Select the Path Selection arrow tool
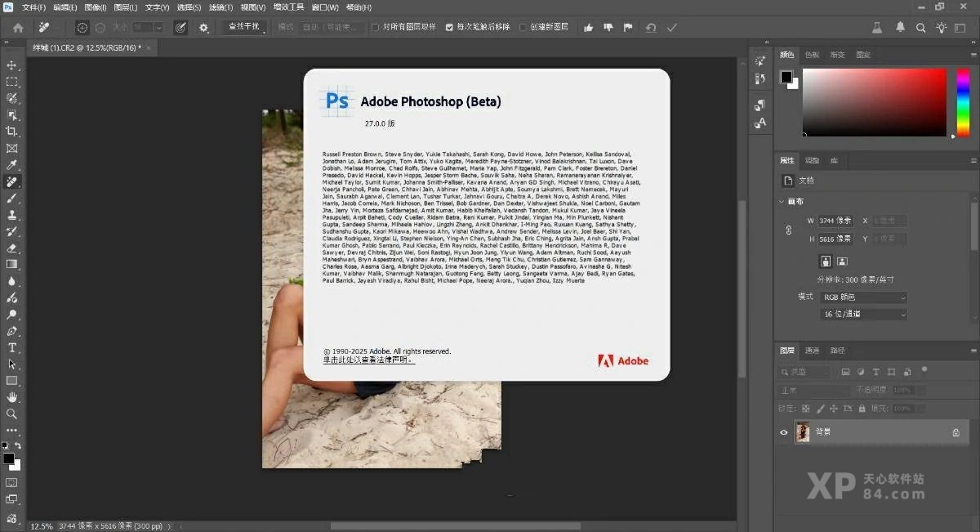The height and width of the screenshot is (532, 980). pyautogui.click(x=11, y=364)
